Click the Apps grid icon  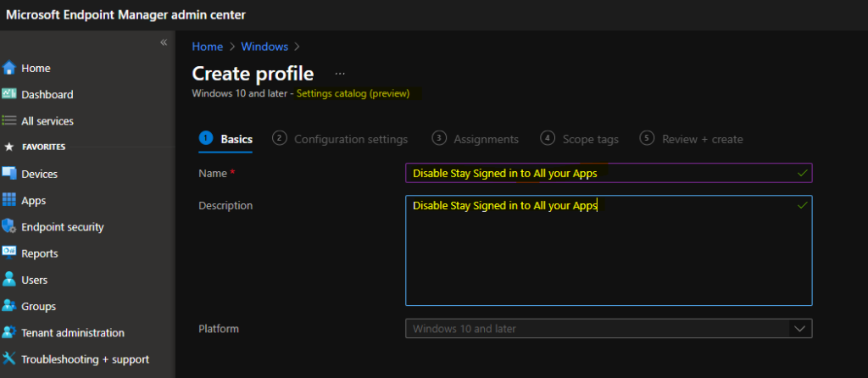click(x=8, y=200)
